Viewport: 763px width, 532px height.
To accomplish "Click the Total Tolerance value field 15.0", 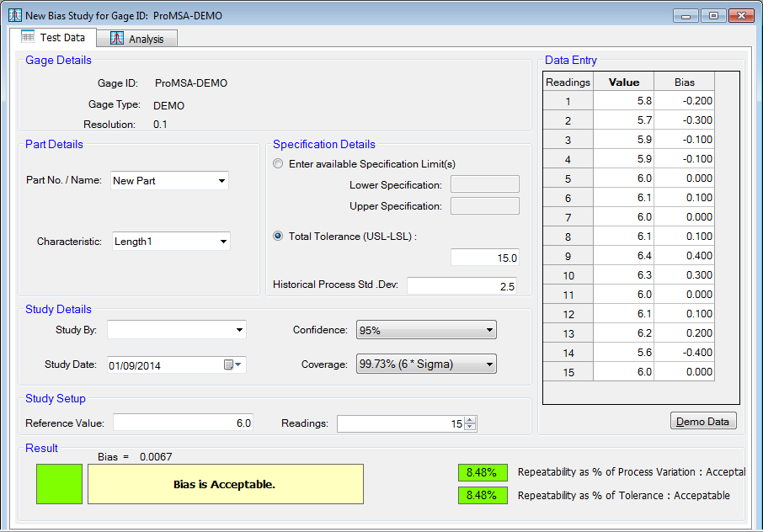I will pyautogui.click(x=484, y=258).
